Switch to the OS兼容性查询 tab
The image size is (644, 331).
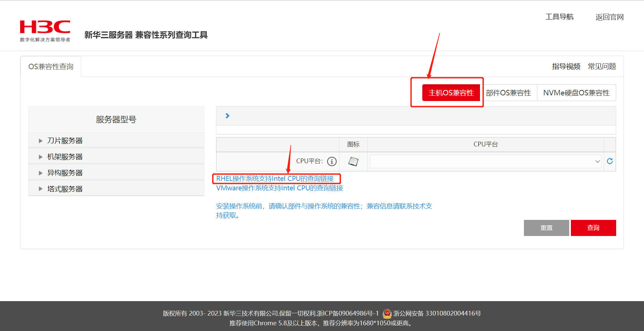(51, 66)
